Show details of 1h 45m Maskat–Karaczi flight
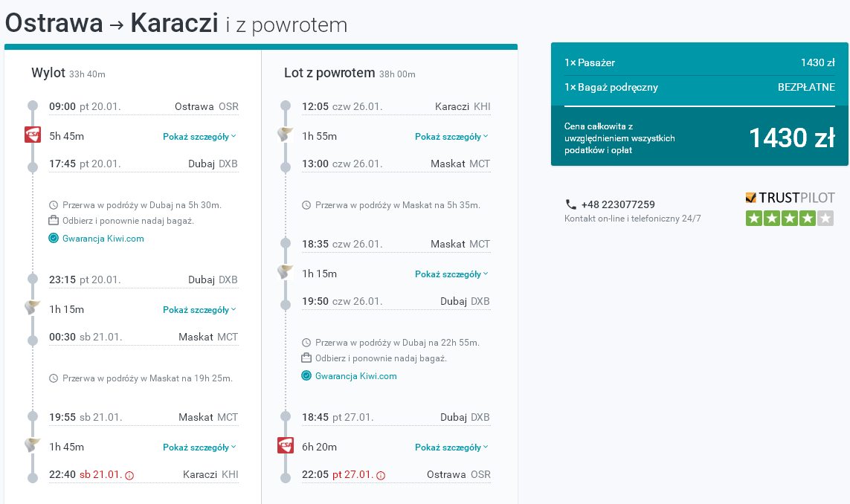The height and width of the screenshot is (504, 850). tap(199, 447)
